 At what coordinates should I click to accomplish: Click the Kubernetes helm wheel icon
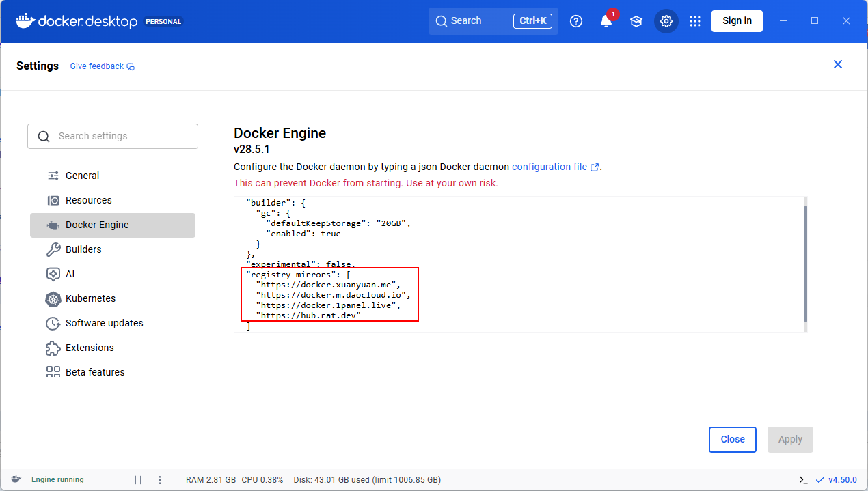tap(53, 298)
